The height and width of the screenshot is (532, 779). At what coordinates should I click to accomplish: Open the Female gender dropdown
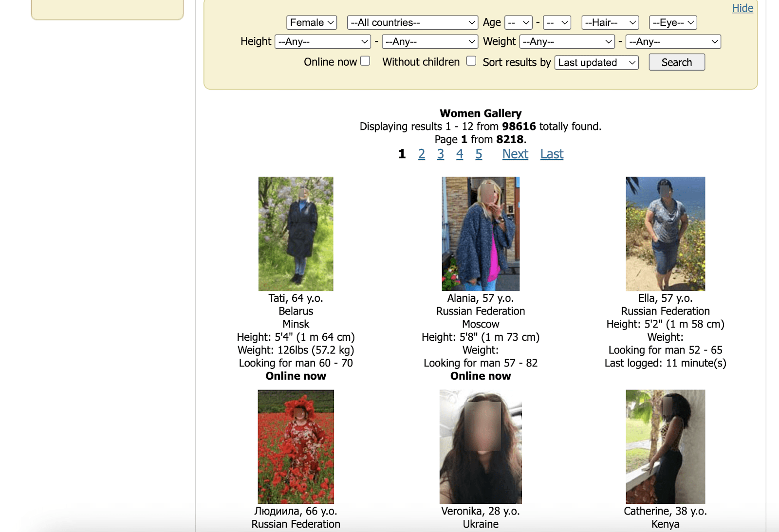(x=312, y=22)
